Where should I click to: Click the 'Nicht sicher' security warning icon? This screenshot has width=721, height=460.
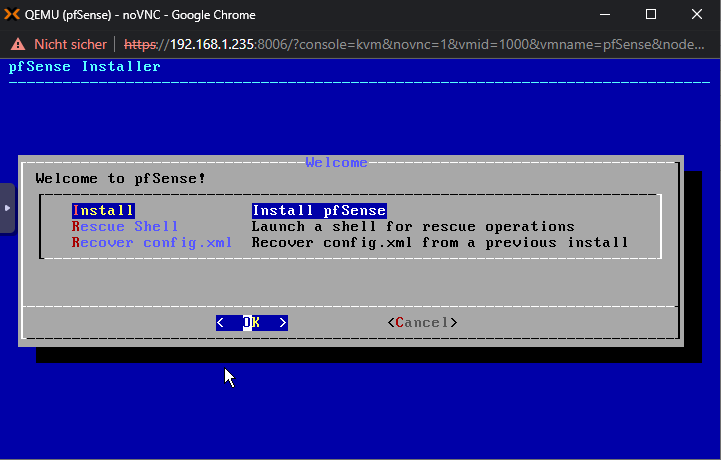(18, 44)
